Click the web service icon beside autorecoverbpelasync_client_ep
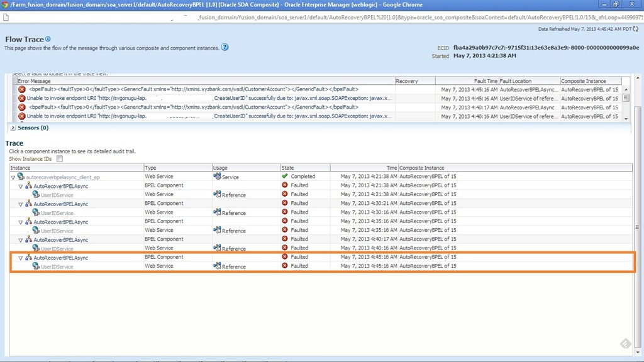This screenshot has height=362, width=644. 21,177
